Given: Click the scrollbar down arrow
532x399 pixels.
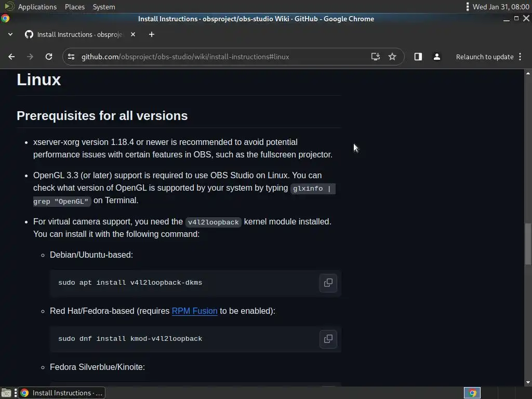Looking at the screenshot, I should (x=528, y=383).
